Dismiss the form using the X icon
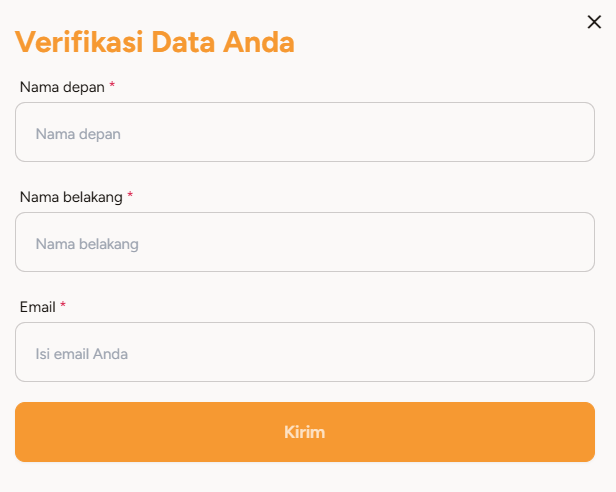The height and width of the screenshot is (492, 616). [x=594, y=23]
